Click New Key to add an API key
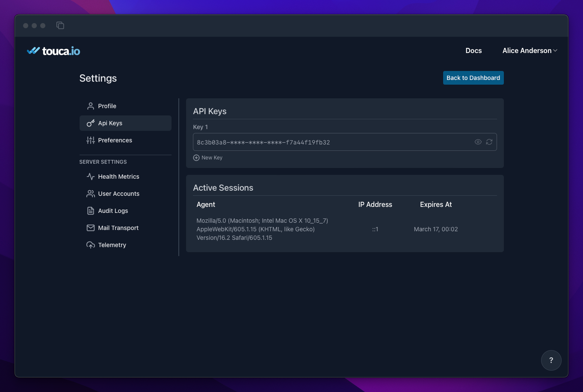Image resolution: width=583 pixels, height=392 pixels. tap(208, 158)
